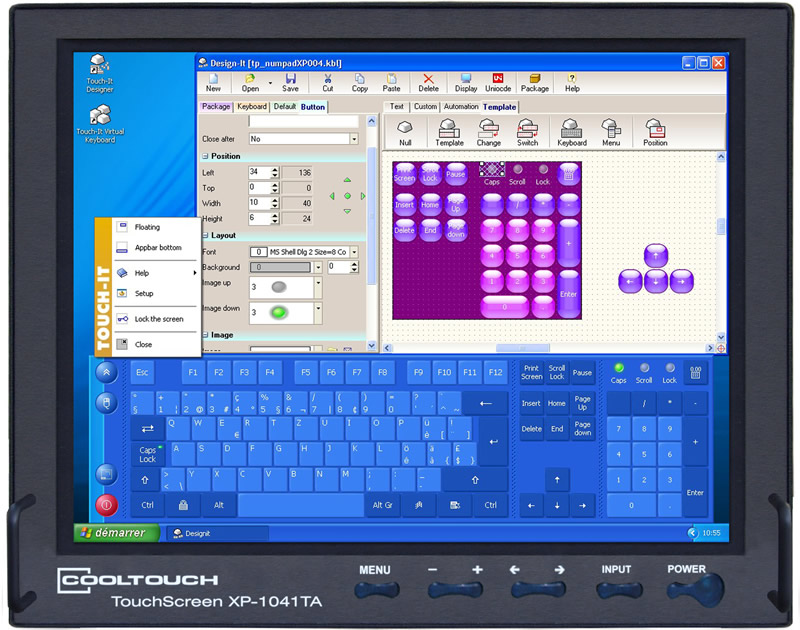Viewport: 800px width, 630px height.
Task: Toggle the Scroll indicator on virtual numpad
Action: coord(644,373)
